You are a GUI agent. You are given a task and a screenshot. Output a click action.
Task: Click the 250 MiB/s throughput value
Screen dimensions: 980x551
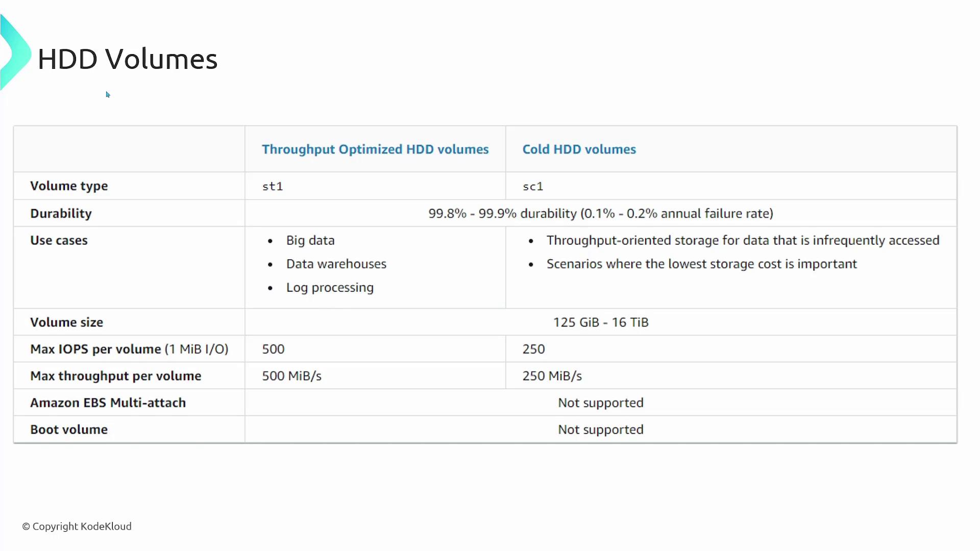552,376
